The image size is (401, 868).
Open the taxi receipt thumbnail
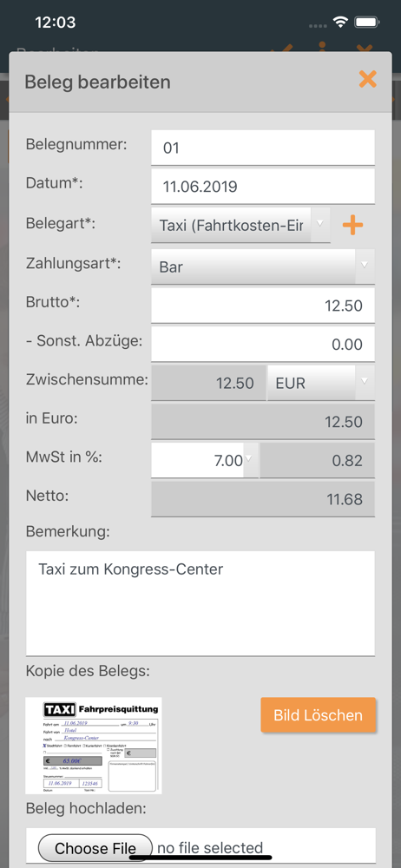94,746
